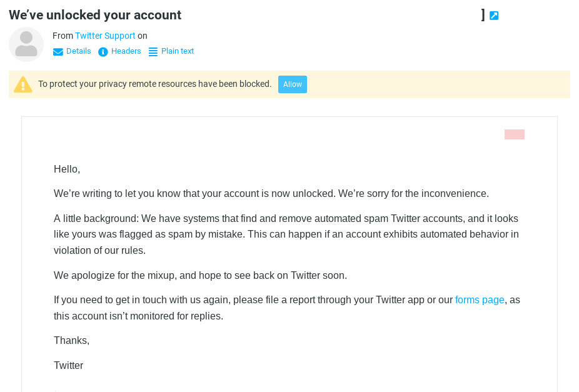Switch to Plain text view link
579x392 pixels.
click(x=178, y=51)
